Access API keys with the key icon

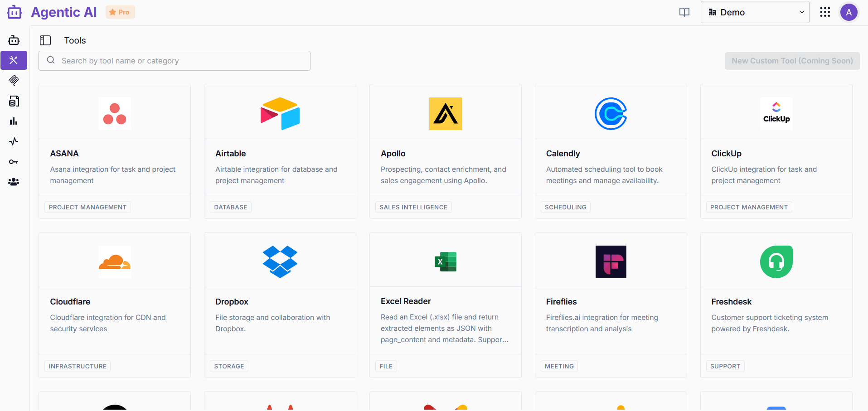click(x=14, y=161)
